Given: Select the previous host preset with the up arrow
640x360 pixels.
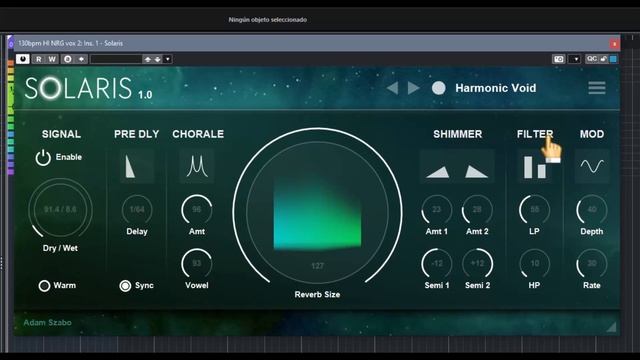Looking at the screenshot, I should pyautogui.click(x=148, y=60).
